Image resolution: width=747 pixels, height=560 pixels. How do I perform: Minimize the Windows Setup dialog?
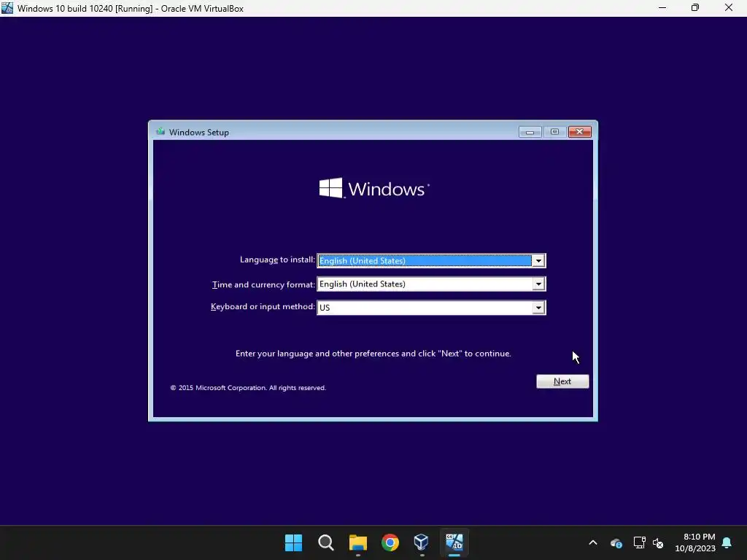coord(530,132)
